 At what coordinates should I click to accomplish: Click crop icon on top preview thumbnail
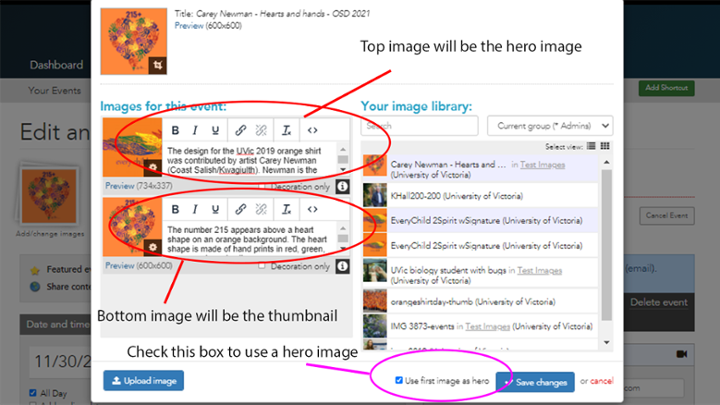(158, 65)
